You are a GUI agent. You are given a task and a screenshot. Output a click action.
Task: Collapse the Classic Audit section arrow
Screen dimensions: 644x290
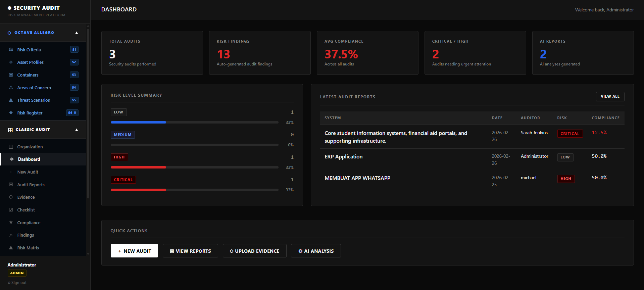click(x=77, y=130)
